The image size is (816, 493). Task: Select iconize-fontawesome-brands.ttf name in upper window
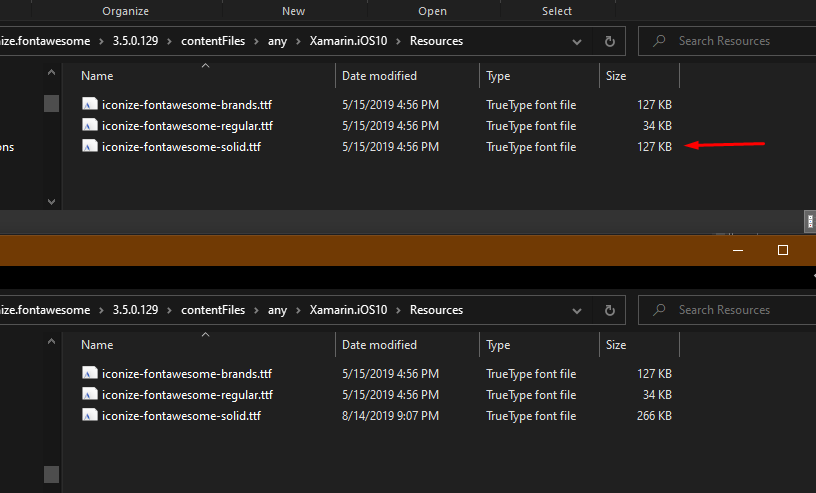pyautogui.click(x=187, y=105)
